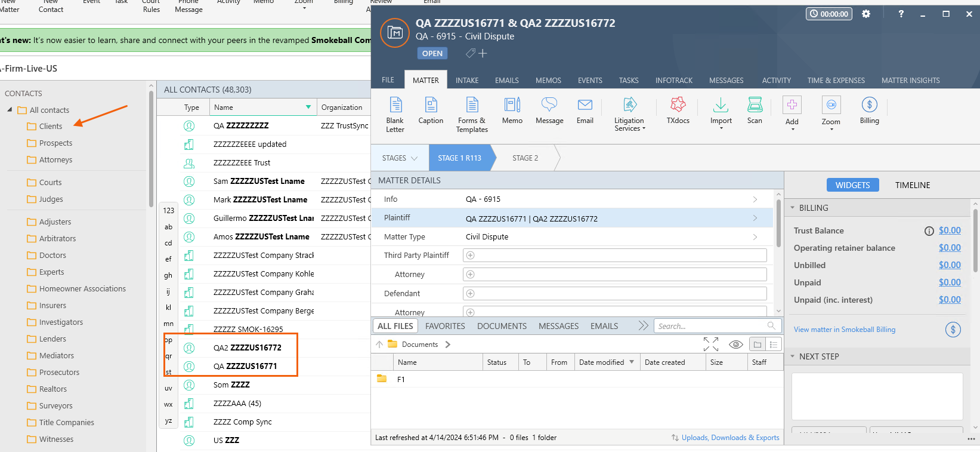The height and width of the screenshot is (452, 980).
Task: Show the WIDGETS panel
Action: [x=852, y=185]
